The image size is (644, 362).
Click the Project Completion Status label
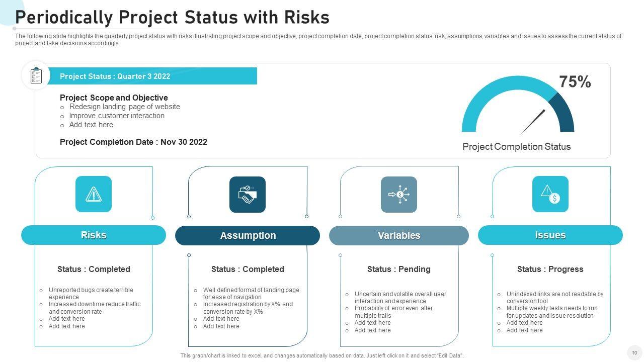click(516, 147)
